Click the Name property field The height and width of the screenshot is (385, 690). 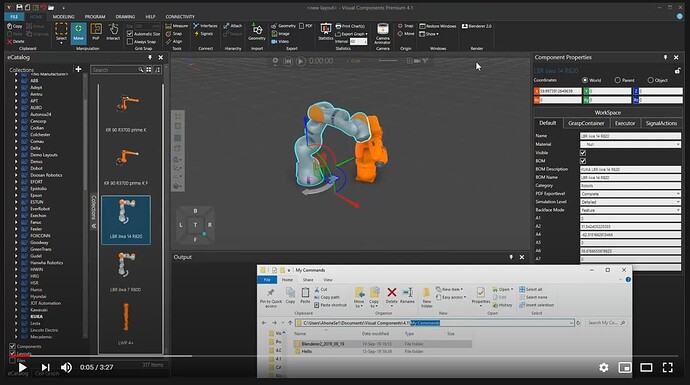(x=631, y=136)
